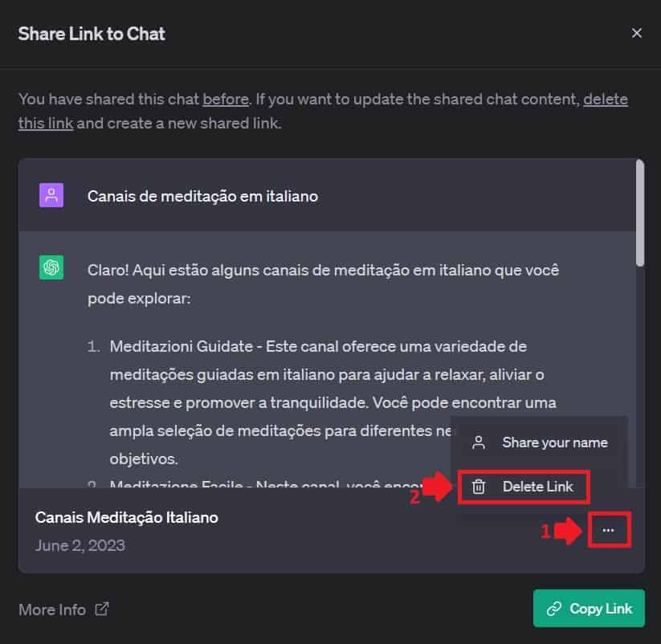Click the user message "Canais de meditação em italiano"
661x644 pixels.
click(202, 197)
